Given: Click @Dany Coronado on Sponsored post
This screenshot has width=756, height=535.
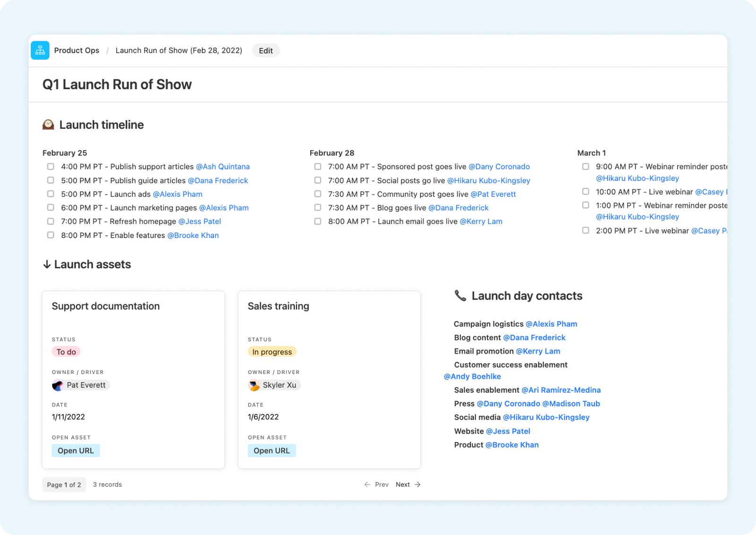Looking at the screenshot, I should [x=499, y=167].
